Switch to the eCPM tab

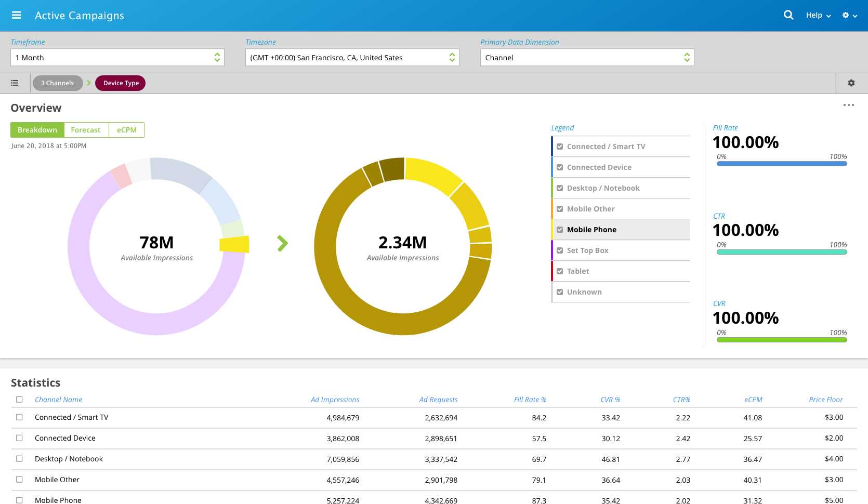pyautogui.click(x=126, y=130)
